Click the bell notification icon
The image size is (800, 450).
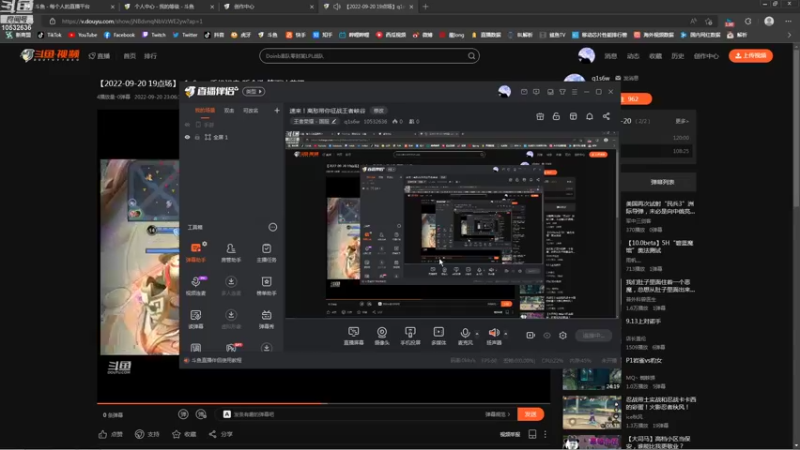tap(589, 116)
